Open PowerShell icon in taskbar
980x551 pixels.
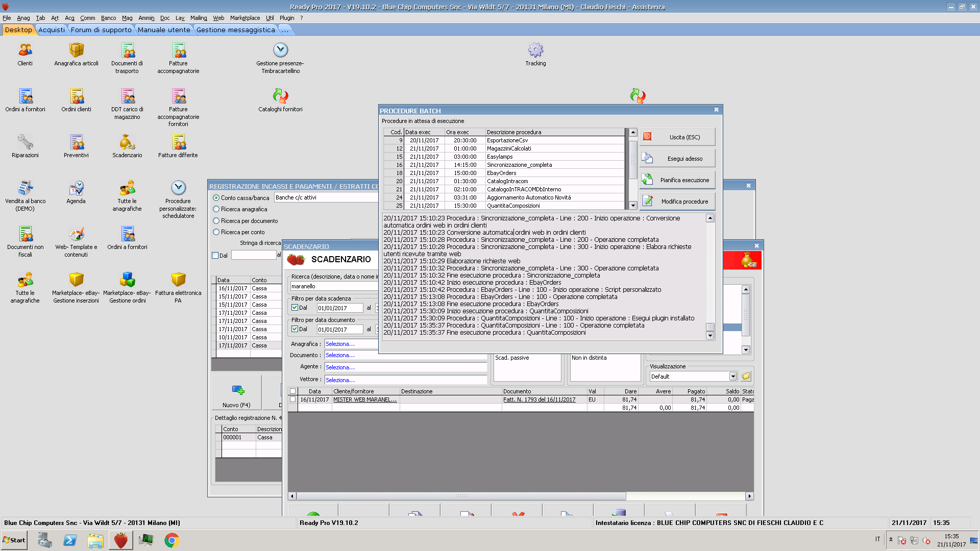pos(70,540)
